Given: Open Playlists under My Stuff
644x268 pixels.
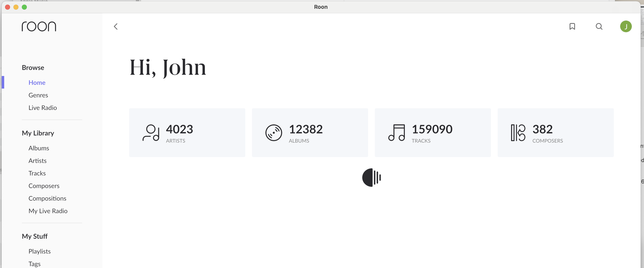Looking at the screenshot, I should [x=39, y=251].
